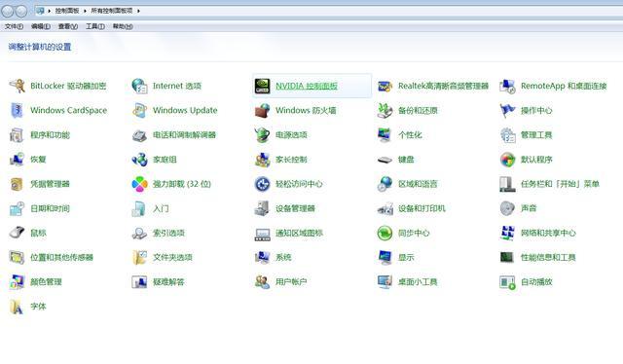Click the 桌面小工具 link
The height and width of the screenshot is (364, 623).
[418, 282]
